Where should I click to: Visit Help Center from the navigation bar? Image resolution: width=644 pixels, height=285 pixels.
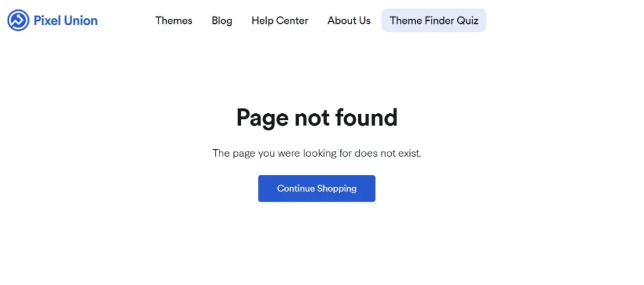click(280, 21)
